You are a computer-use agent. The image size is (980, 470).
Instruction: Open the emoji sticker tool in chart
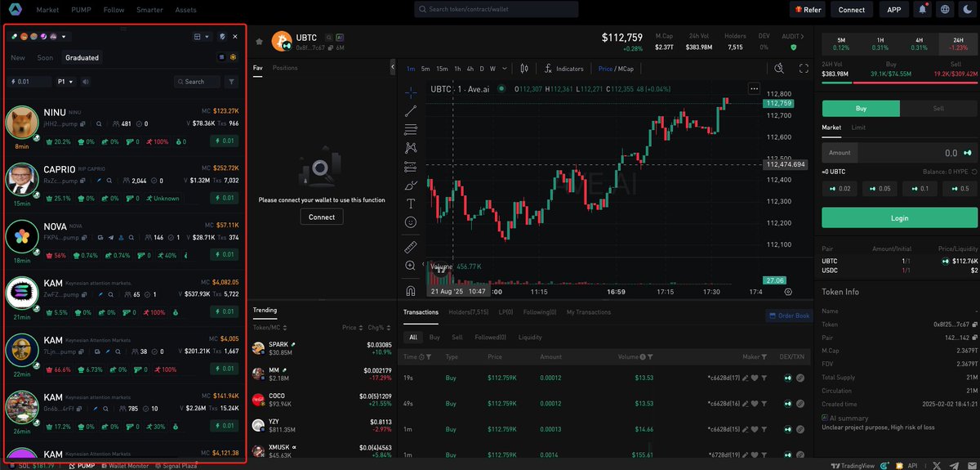[410, 222]
